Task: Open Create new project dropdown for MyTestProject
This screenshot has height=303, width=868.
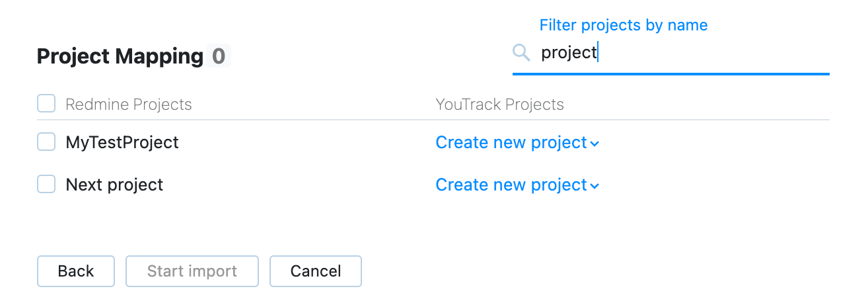Action: (511, 142)
